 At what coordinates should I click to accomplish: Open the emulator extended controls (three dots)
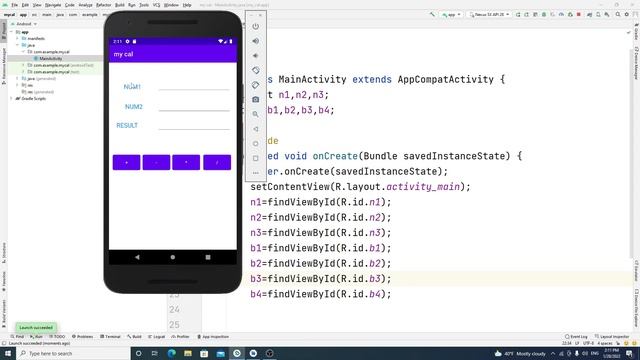pos(256,173)
